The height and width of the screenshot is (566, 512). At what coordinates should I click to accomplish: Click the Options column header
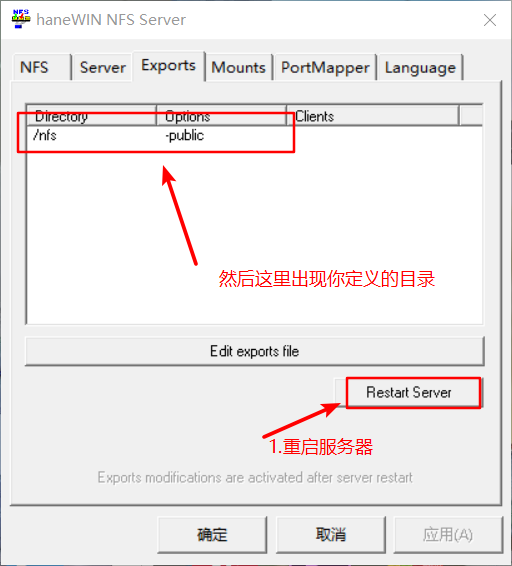tap(222, 116)
